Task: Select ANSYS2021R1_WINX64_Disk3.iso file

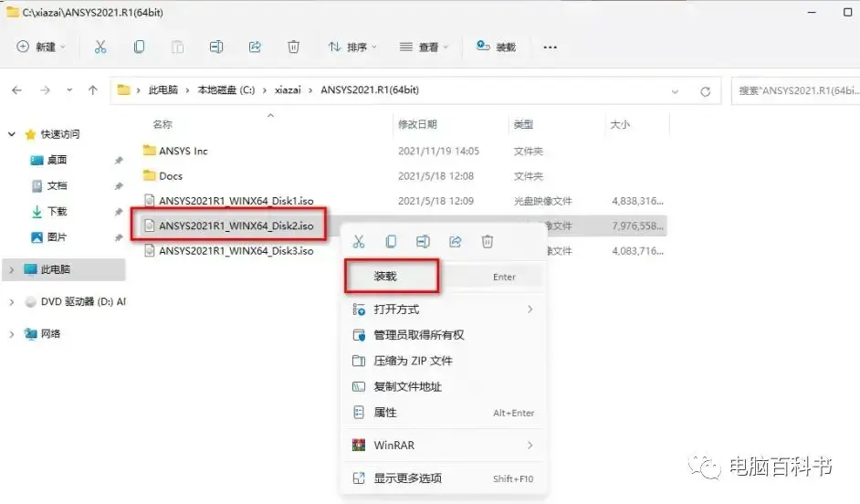Action: tap(236, 250)
